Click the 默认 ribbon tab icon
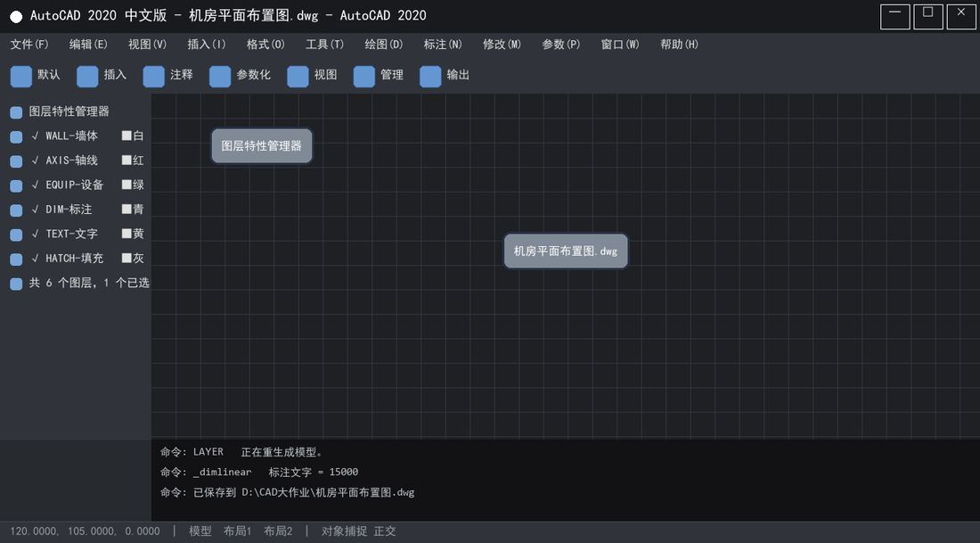The width and height of the screenshot is (980, 543). point(21,77)
